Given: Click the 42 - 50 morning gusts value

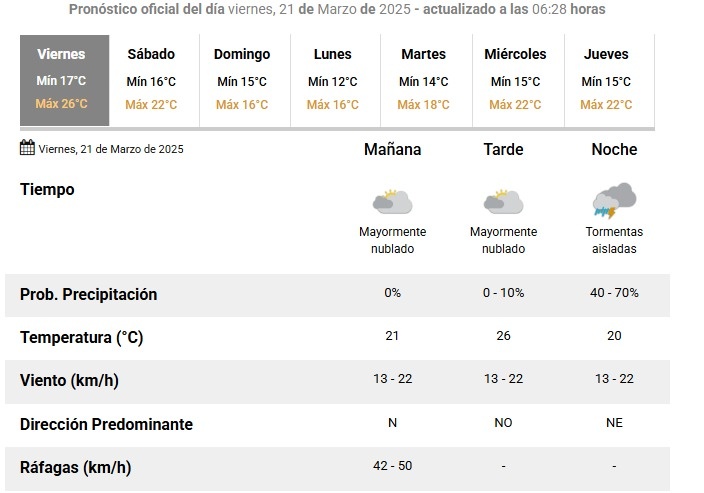Looking at the screenshot, I should [x=392, y=466].
